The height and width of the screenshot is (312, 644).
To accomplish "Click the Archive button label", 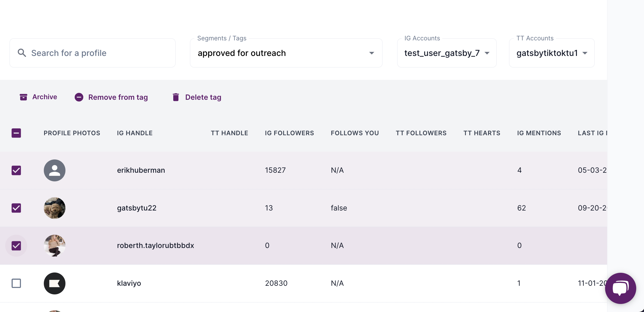I will coord(45,97).
